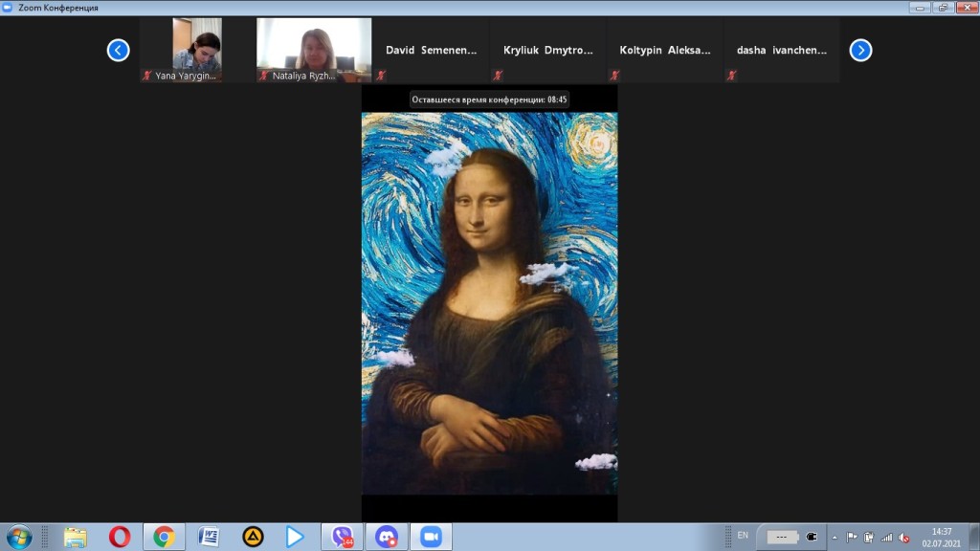Viewport: 980px width, 551px height.
Task: Click the shared Mona Lisa image
Action: (489, 303)
